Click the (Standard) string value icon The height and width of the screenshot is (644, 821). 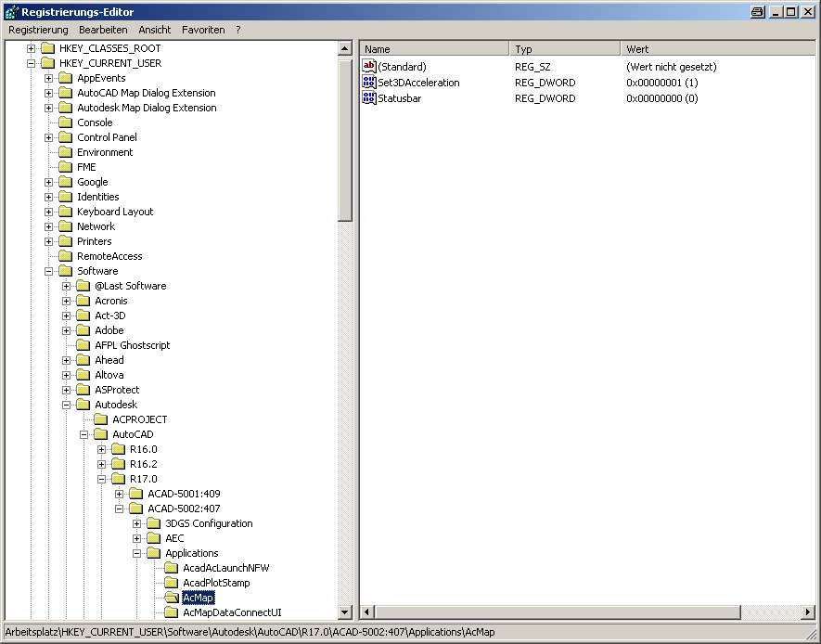coord(369,67)
